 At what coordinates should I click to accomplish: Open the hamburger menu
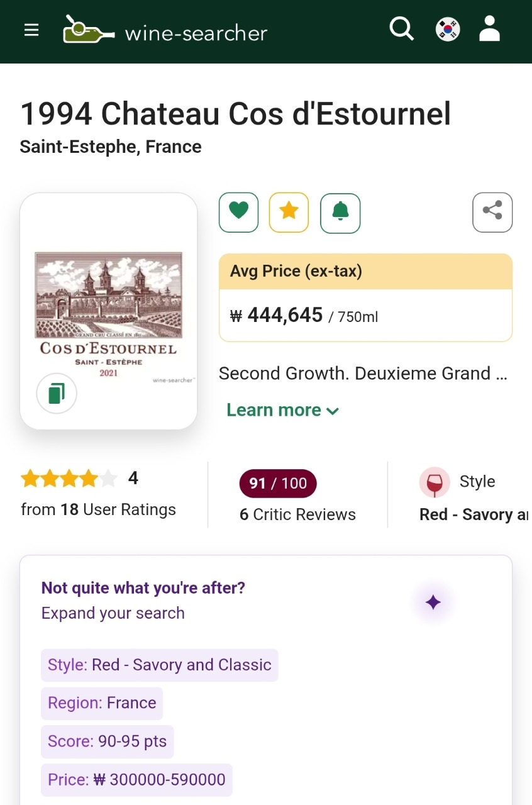click(x=31, y=30)
